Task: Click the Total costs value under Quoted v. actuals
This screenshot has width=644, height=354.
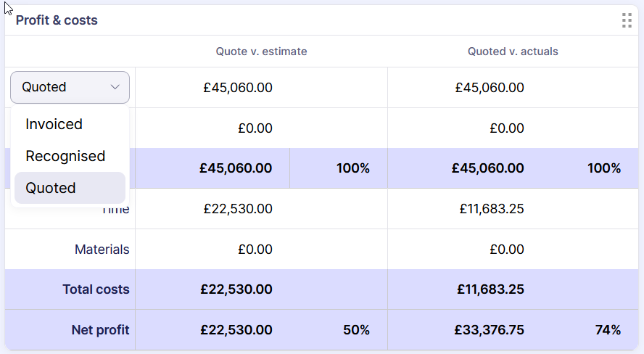Action: coord(490,289)
